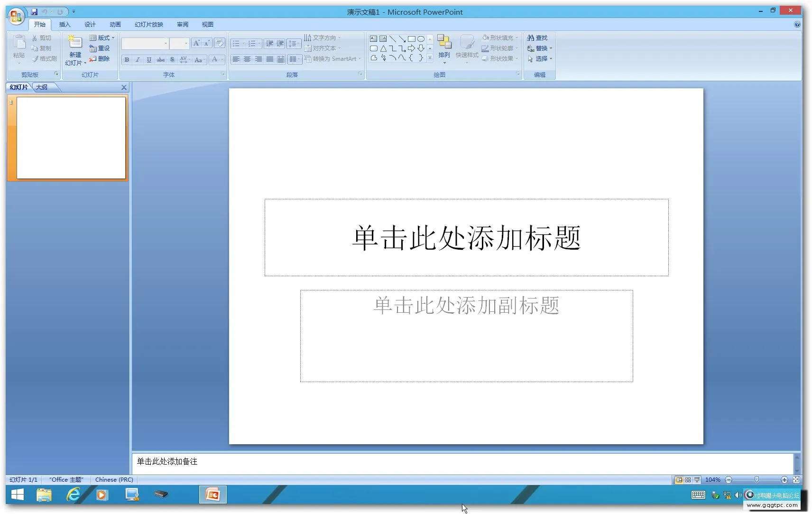Viewport: 812px width, 514px height.
Task: Click the Replace (替换) icon
Action: point(539,48)
